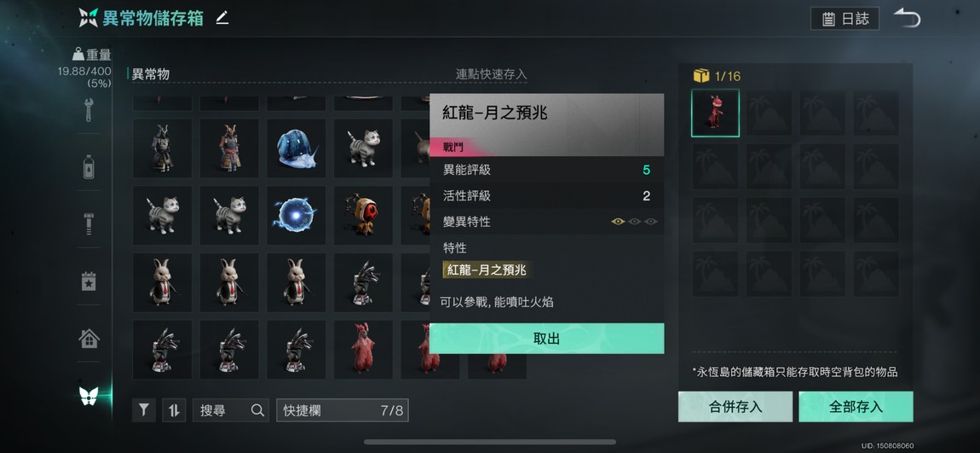Select the red dragon in storage slot
980x453 pixels.
(715, 113)
